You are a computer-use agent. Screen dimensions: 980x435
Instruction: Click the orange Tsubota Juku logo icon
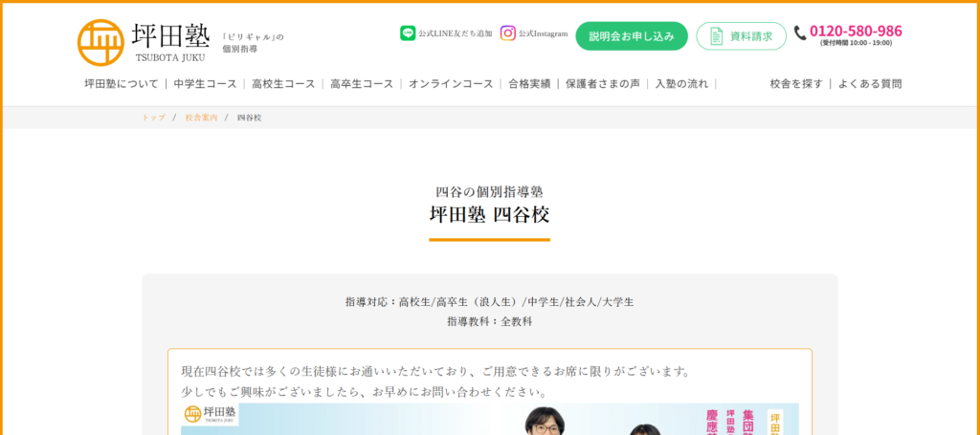tap(100, 42)
